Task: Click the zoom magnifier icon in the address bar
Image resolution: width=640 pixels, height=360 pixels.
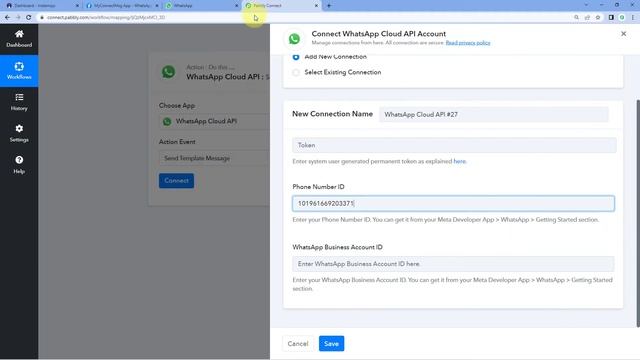Action: pyautogui.click(x=576, y=18)
